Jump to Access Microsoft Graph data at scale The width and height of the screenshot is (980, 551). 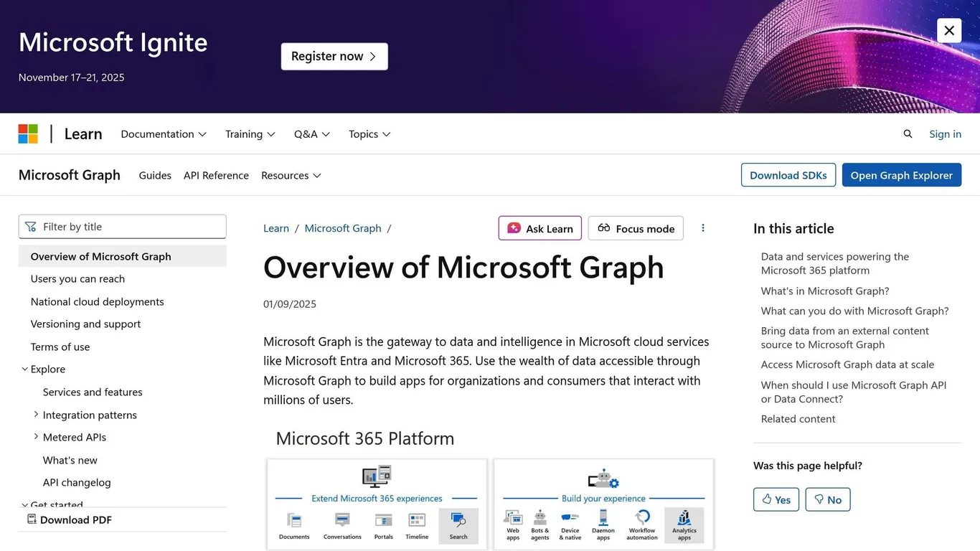click(x=847, y=365)
